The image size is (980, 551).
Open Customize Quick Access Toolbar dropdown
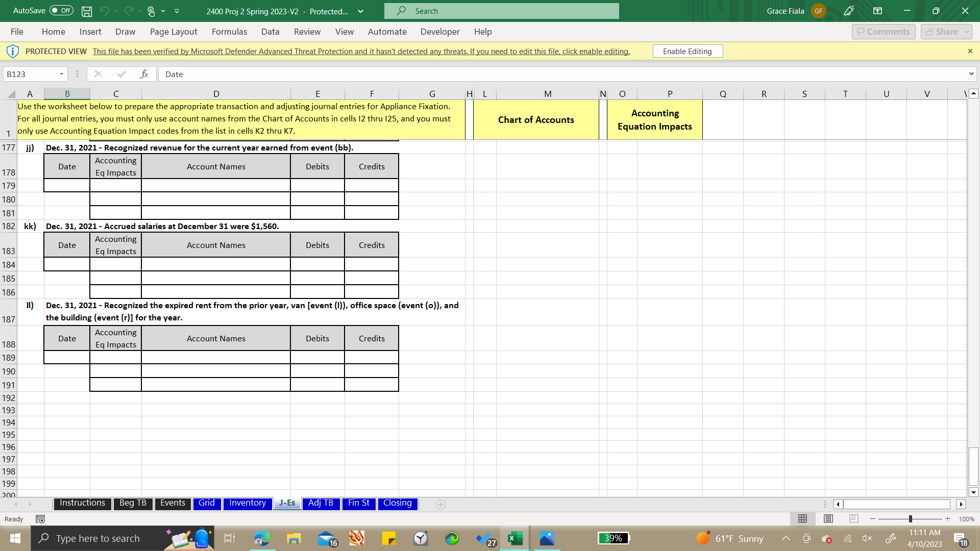177,11
